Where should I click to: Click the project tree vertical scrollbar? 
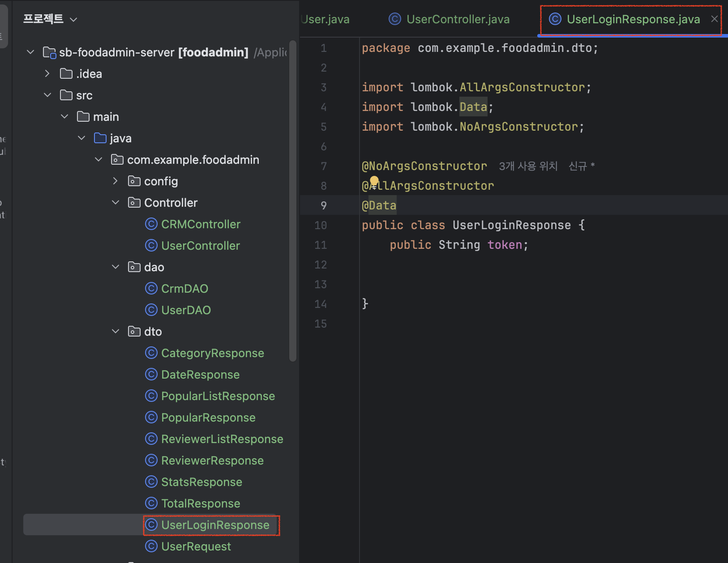point(293,200)
